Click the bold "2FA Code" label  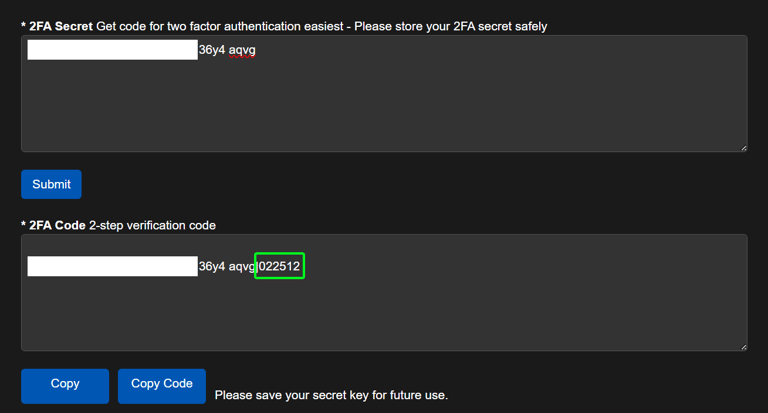(x=56, y=225)
